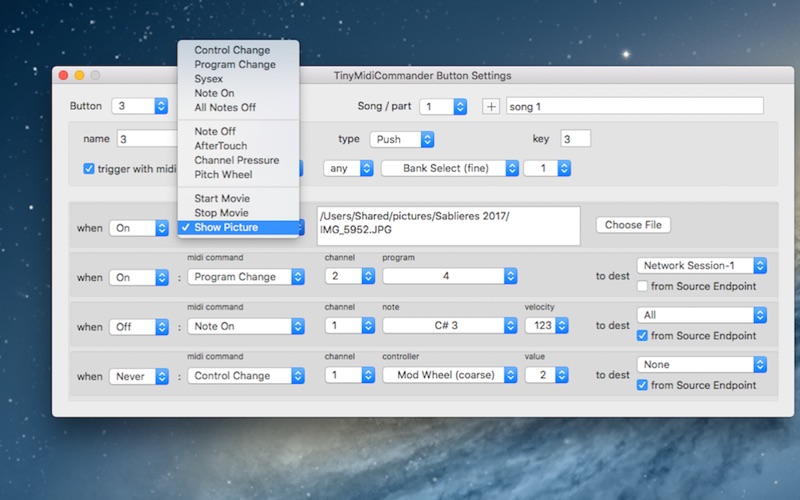Click the button name field
This screenshot has width=800, height=500.
pyautogui.click(x=147, y=139)
